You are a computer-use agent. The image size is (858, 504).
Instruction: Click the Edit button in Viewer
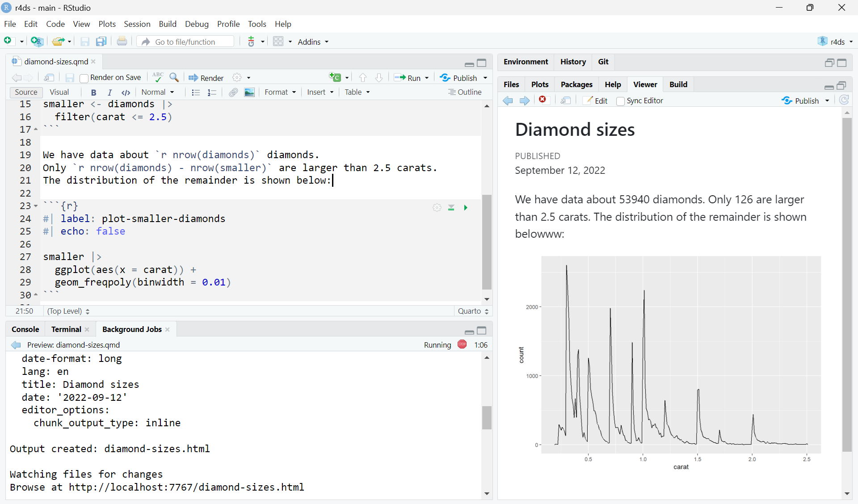pos(596,101)
